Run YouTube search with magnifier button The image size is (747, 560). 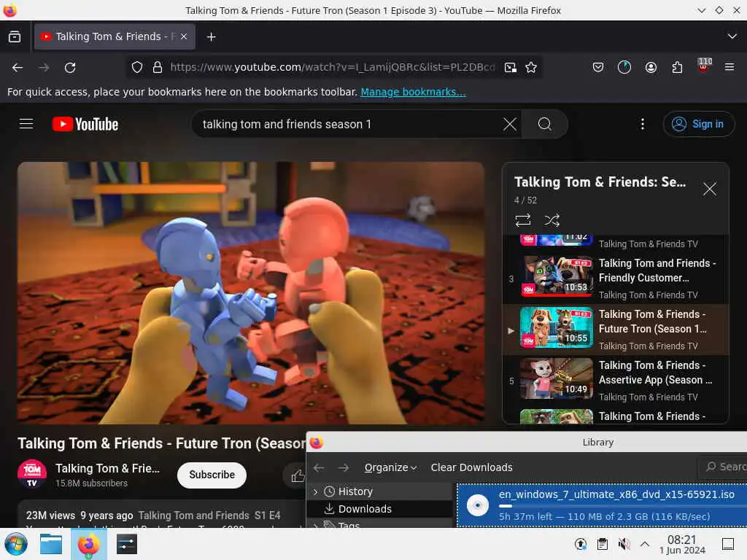(x=544, y=124)
